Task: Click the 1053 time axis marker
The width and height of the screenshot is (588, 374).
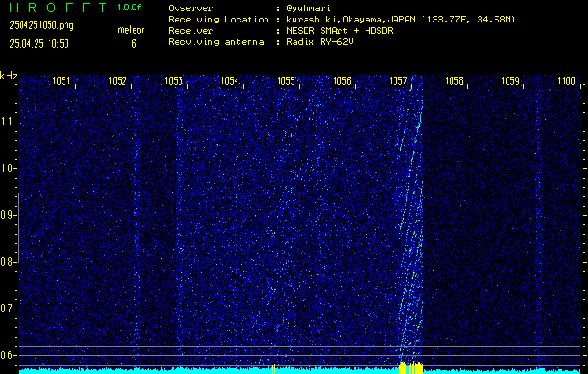Action: tap(174, 81)
